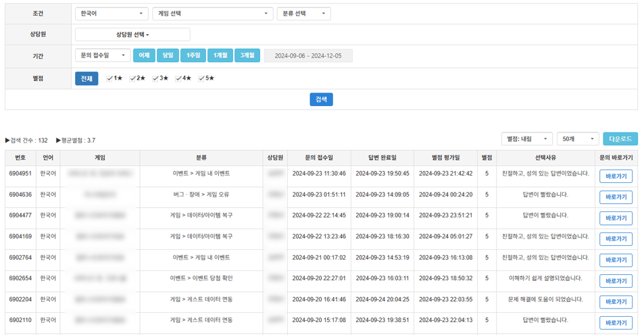Select the 3개월 period button
This screenshot has width=644, height=335.
(x=247, y=55)
